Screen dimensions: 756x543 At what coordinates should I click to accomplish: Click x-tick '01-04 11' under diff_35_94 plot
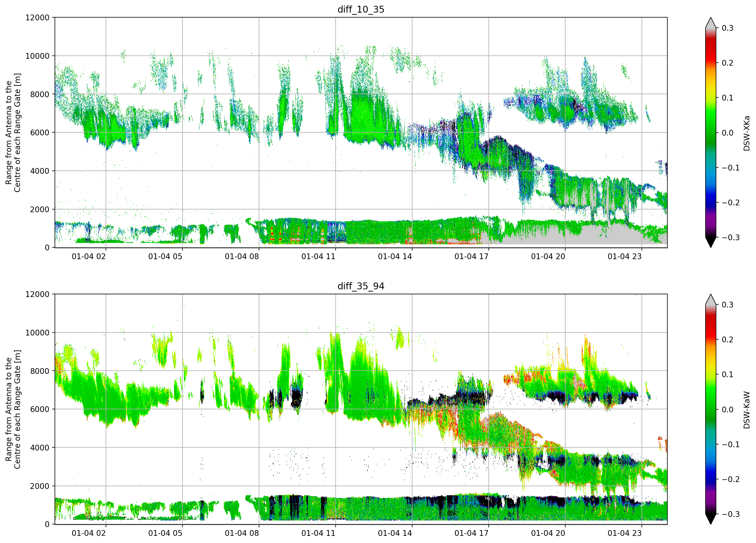318,533
